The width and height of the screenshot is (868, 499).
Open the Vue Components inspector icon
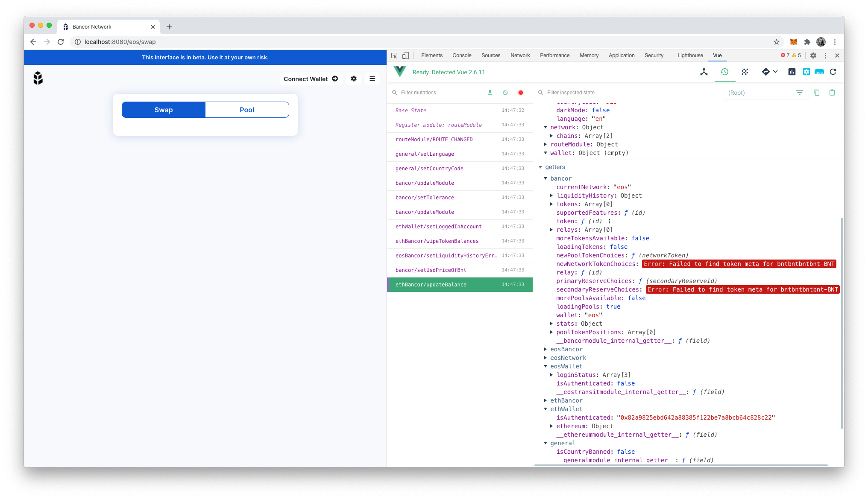click(x=704, y=72)
